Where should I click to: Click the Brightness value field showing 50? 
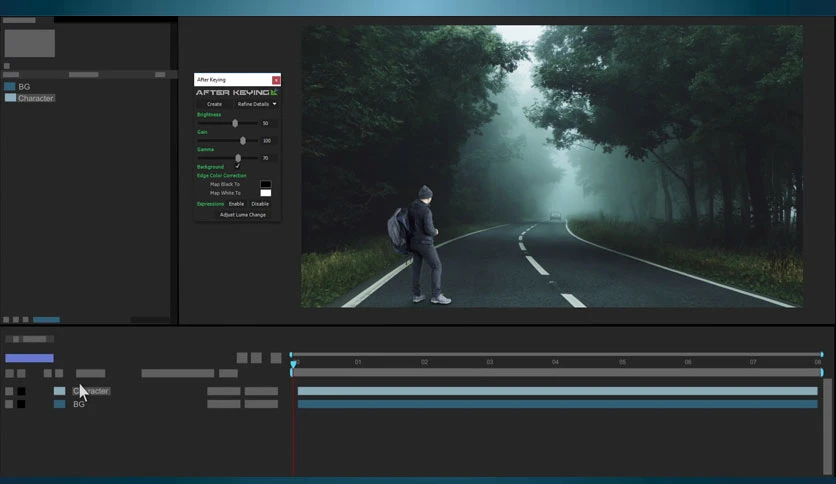coord(268,123)
